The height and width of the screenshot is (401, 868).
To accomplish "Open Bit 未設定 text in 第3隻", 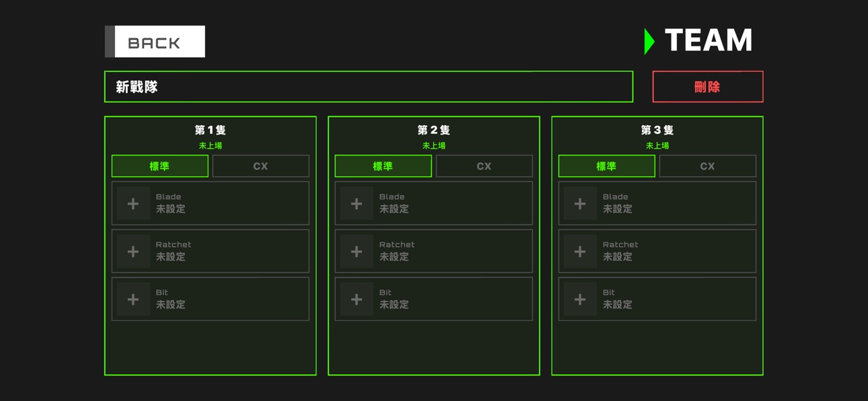I will pos(618,305).
